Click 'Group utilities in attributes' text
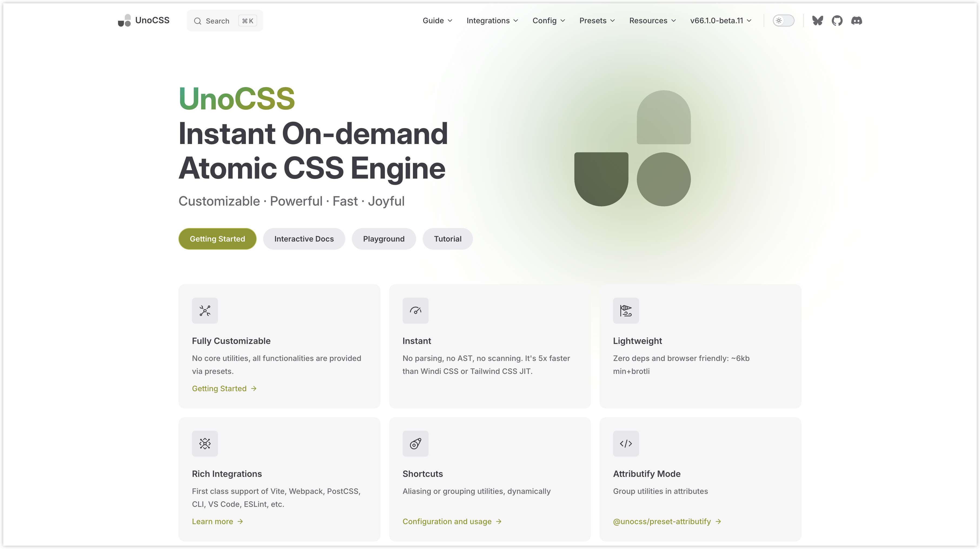Viewport: 980px width, 549px height. coord(660,491)
